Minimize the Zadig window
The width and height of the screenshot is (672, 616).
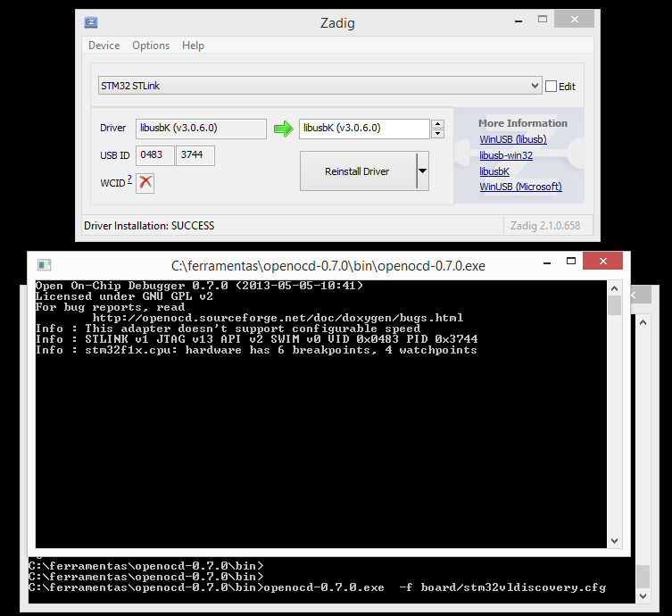pyautogui.click(x=519, y=20)
